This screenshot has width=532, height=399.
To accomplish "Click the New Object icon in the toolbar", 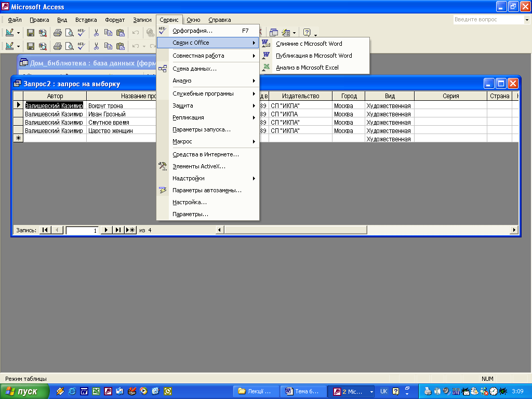I will coord(286,33).
